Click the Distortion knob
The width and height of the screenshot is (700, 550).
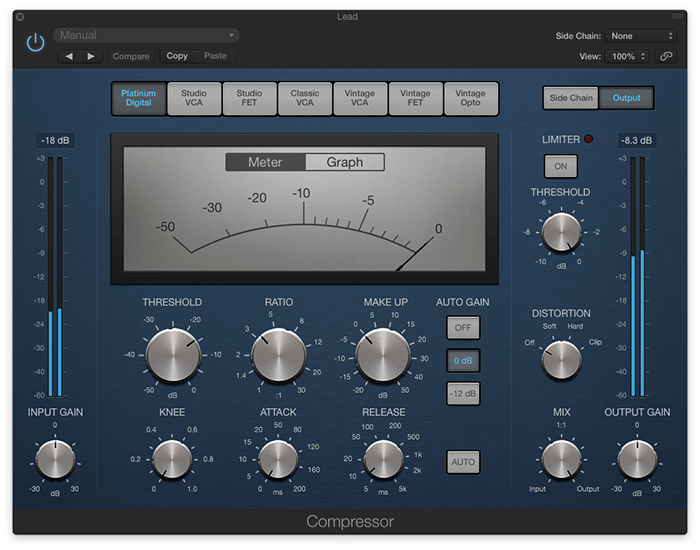click(x=561, y=358)
